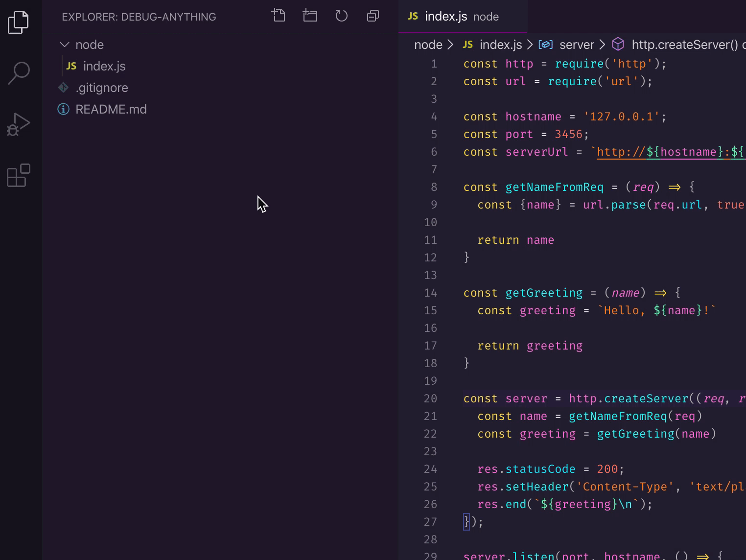Click the index.js breadcrumb item

click(500, 45)
